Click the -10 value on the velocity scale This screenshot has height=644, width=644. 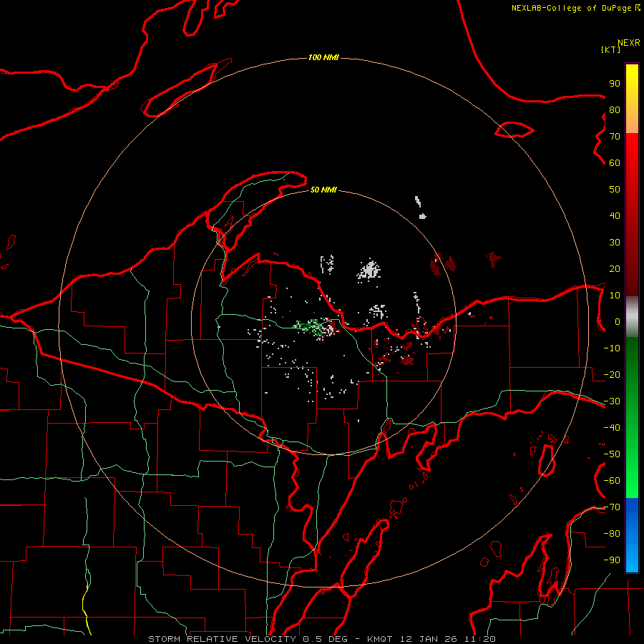[612, 348]
